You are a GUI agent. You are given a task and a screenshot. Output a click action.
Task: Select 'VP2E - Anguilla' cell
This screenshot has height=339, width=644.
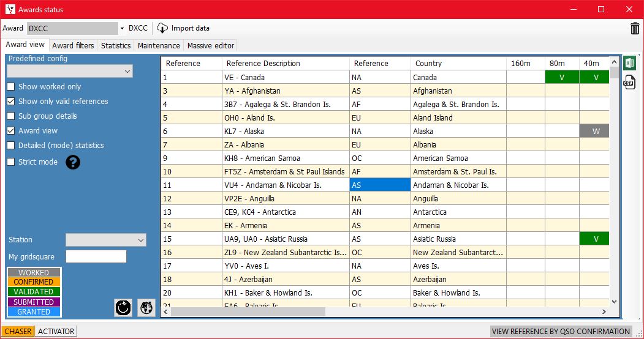pos(286,198)
